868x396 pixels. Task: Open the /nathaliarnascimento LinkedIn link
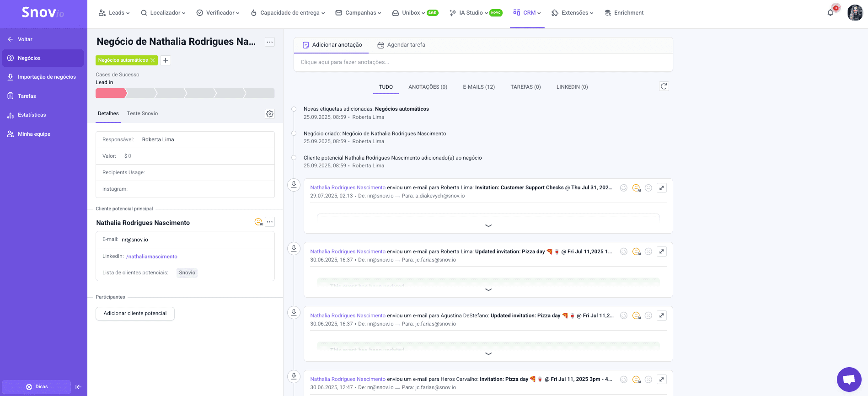[x=152, y=257]
